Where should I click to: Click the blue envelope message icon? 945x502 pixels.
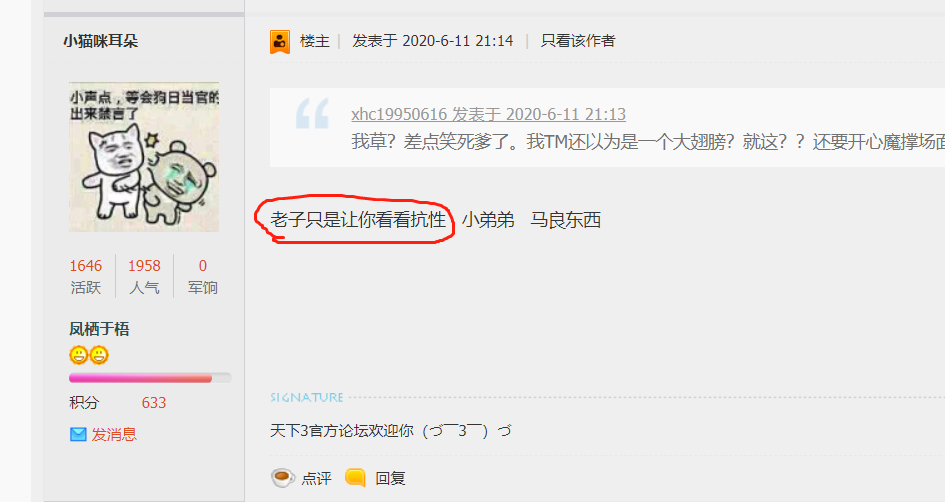pyautogui.click(x=78, y=435)
